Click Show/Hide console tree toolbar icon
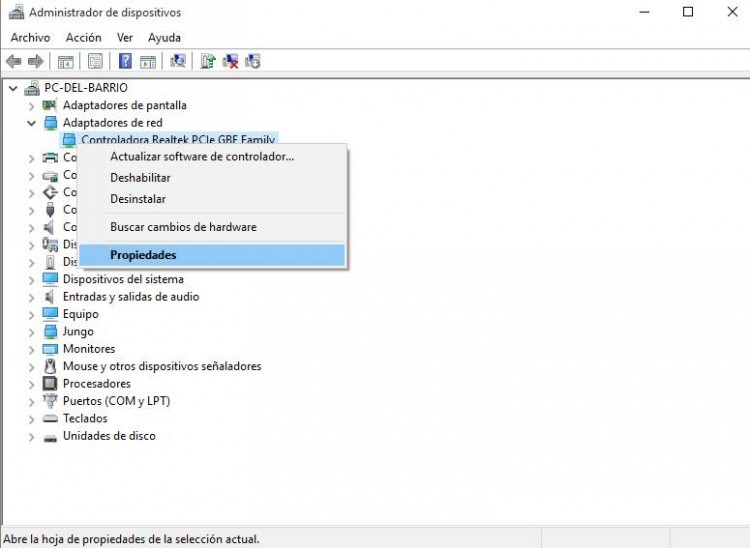750x548 pixels. click(65, 61)
